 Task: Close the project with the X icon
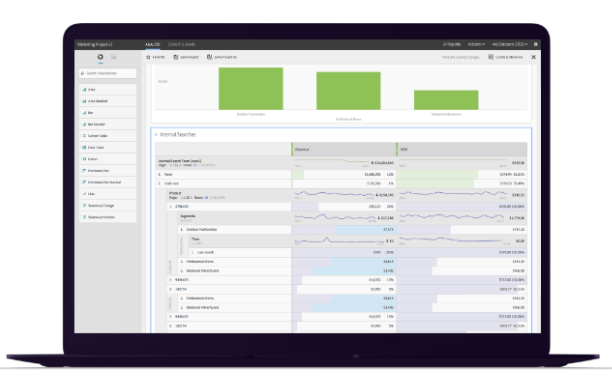click(533, 57)
